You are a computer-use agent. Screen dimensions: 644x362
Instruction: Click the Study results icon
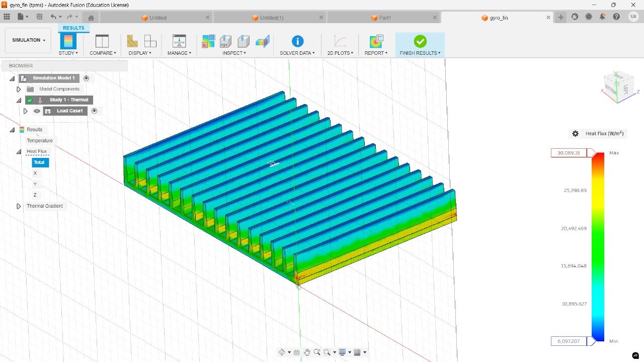pos(68,41)
